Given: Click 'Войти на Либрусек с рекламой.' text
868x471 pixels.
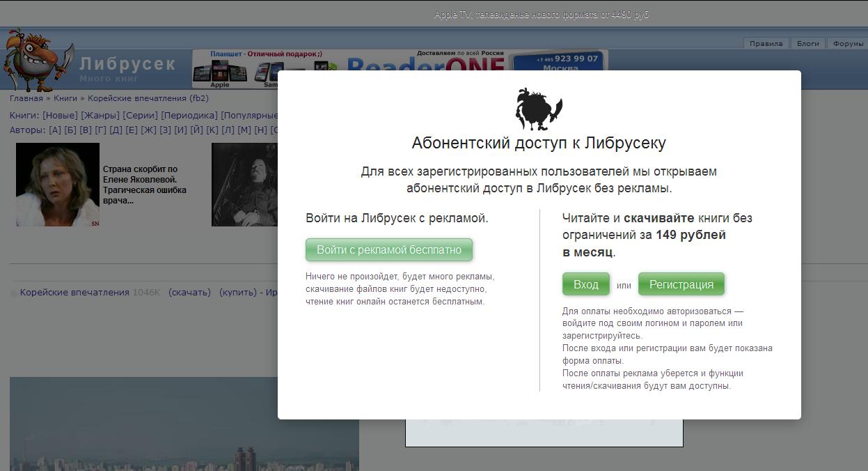Looking at the screenshot, I should pyautogui.click(x=397, y=218).
